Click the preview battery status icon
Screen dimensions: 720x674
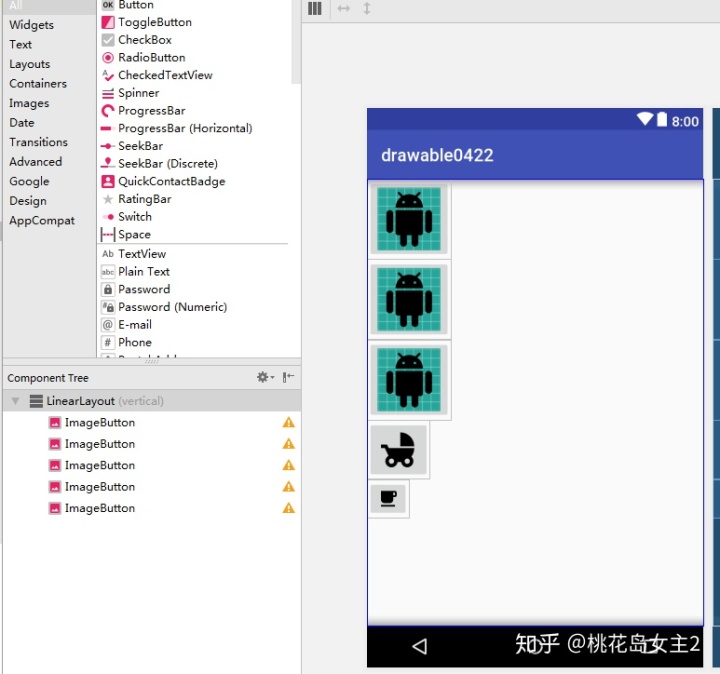pos(662,119)
